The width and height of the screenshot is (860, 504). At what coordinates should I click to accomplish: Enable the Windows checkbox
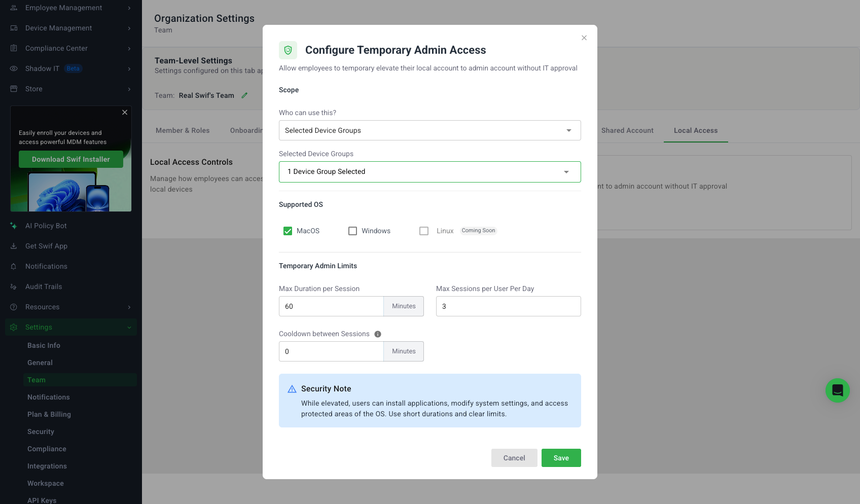(352, 231)
